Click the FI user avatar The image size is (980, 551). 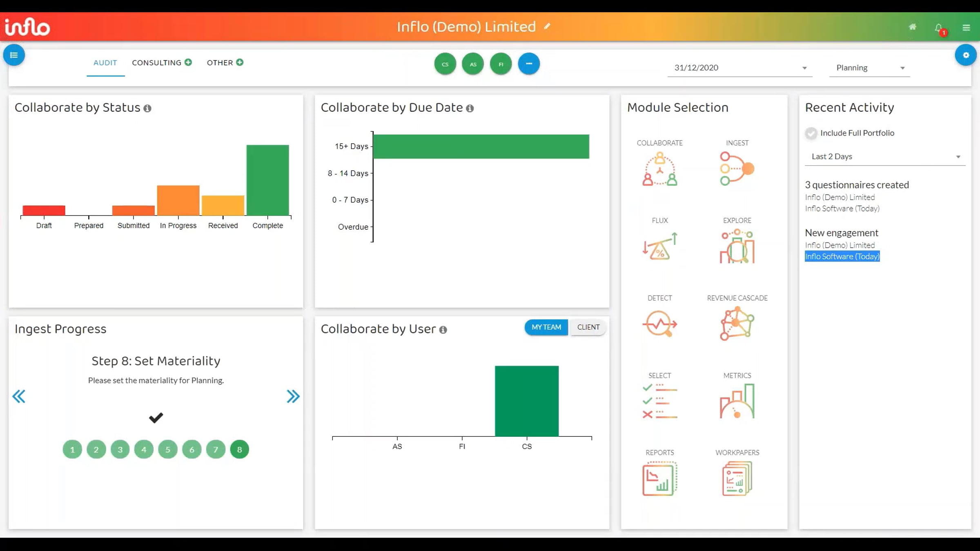click(501, 64)
